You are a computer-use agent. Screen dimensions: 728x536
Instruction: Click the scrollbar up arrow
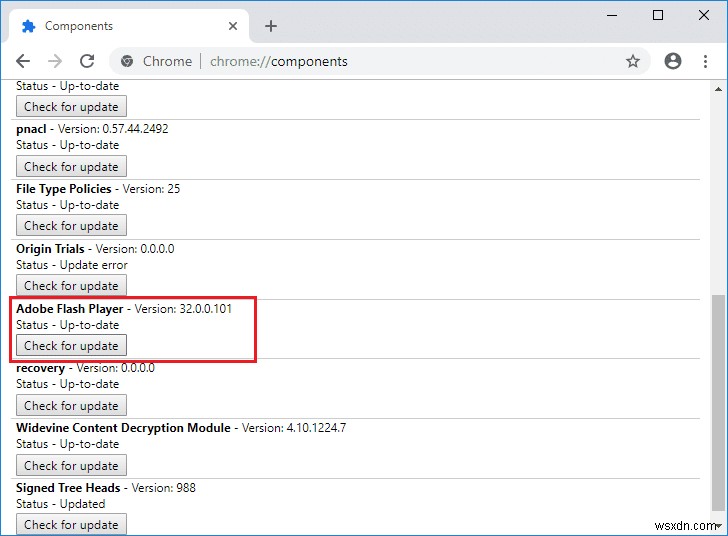tap(719, 88)
